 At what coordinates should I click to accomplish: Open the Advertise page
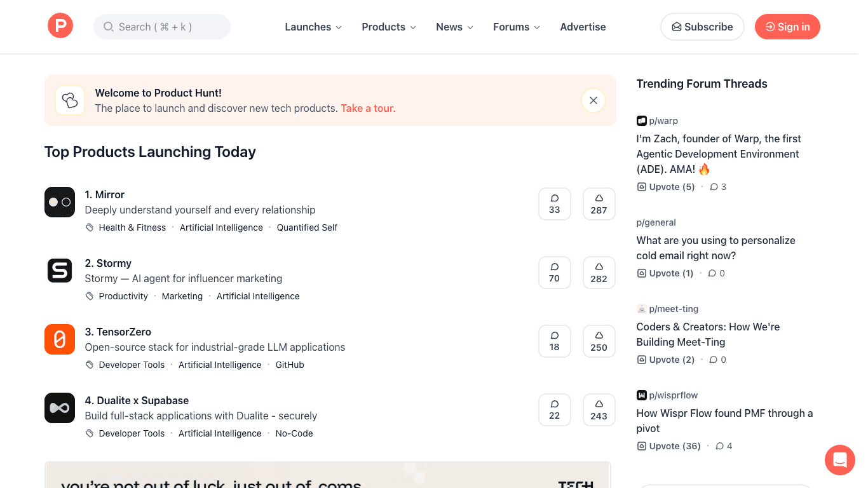click(583, 27)
